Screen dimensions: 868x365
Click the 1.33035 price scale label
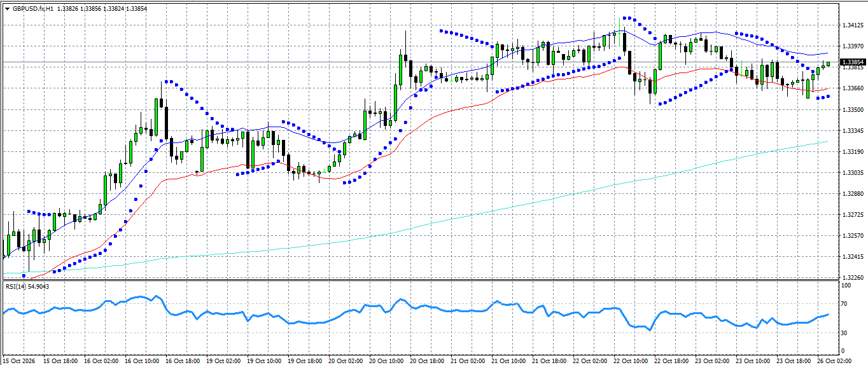(853, 172)
